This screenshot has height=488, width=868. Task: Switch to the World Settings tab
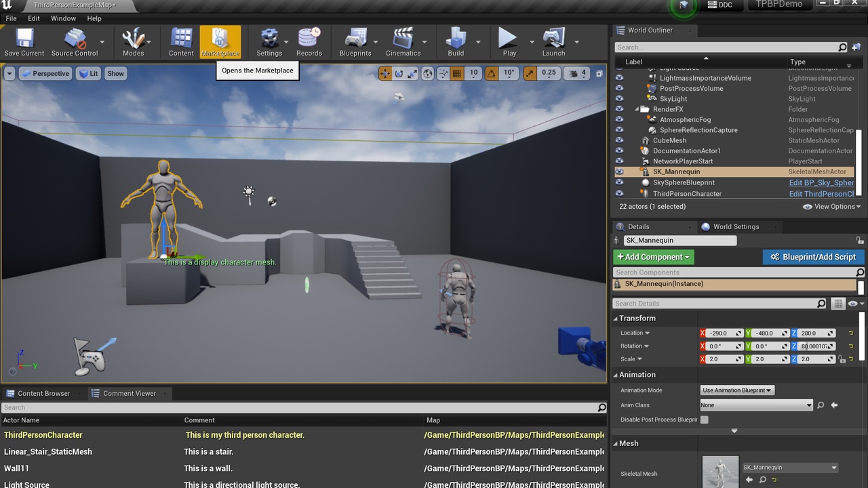coord(736,226)
